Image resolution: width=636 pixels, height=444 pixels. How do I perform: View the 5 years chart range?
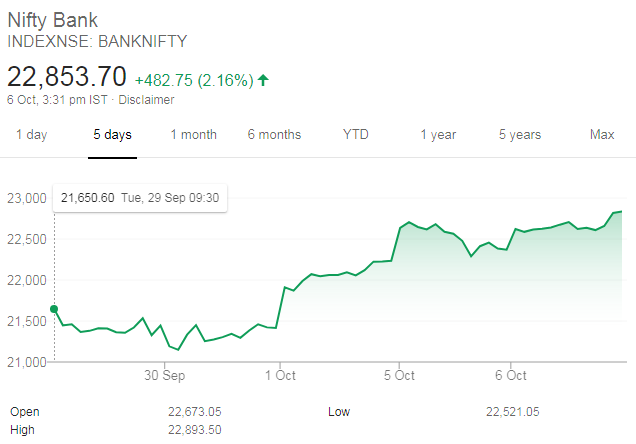tap(520, 134)
